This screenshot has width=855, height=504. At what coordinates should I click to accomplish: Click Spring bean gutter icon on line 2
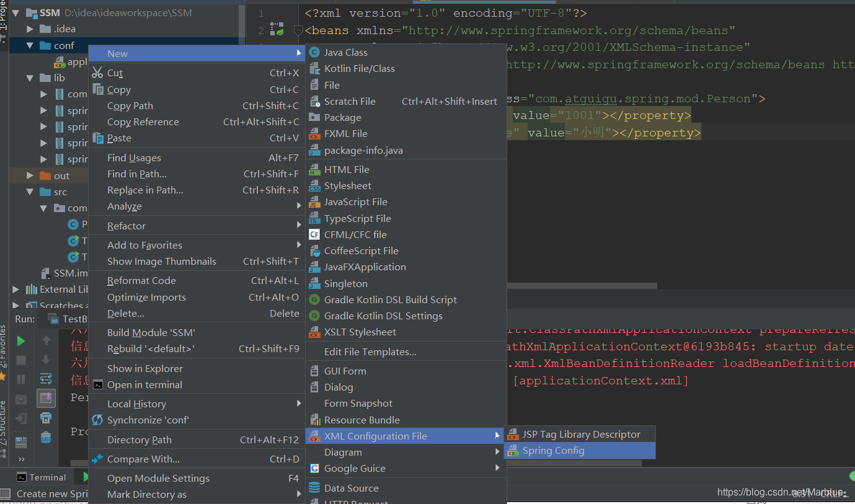277,29
